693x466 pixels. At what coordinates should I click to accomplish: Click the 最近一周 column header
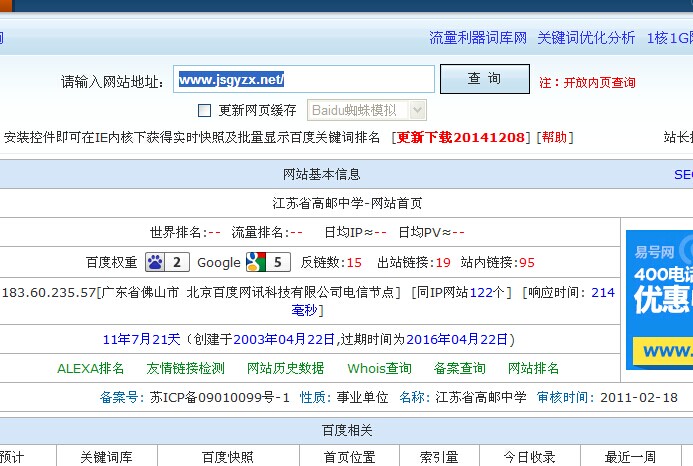(630, 457)
